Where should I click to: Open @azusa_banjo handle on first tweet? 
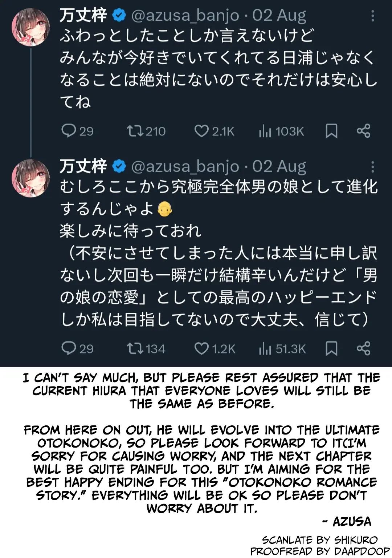pyautogui.click(x=185, y=16)
